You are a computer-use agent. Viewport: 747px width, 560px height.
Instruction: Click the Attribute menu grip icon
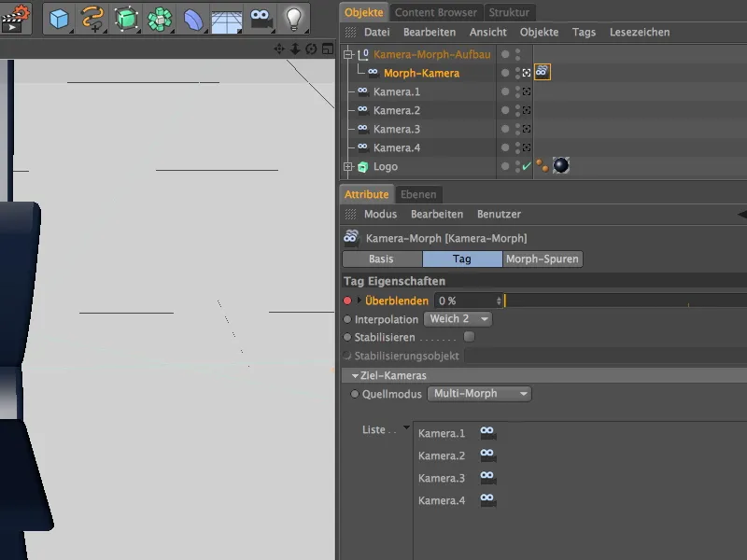(351, 214)
